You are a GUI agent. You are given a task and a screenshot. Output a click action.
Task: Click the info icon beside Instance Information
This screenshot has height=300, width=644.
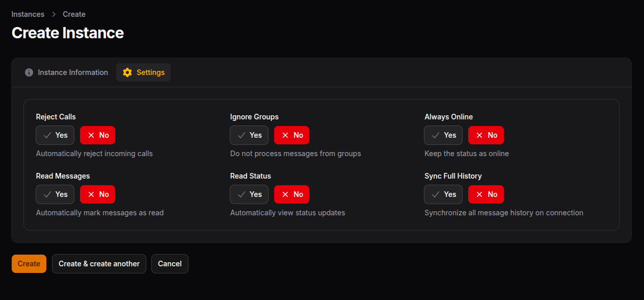tap(29, 72)
